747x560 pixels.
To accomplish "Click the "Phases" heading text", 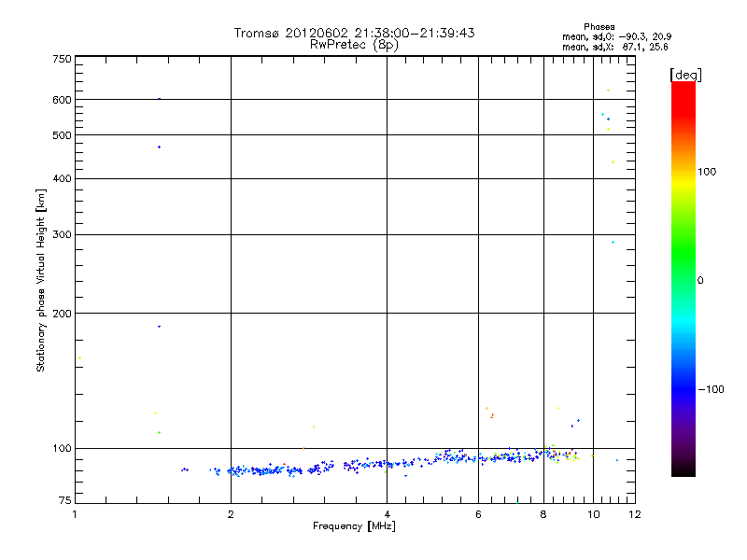I will [x=599, y=27].
